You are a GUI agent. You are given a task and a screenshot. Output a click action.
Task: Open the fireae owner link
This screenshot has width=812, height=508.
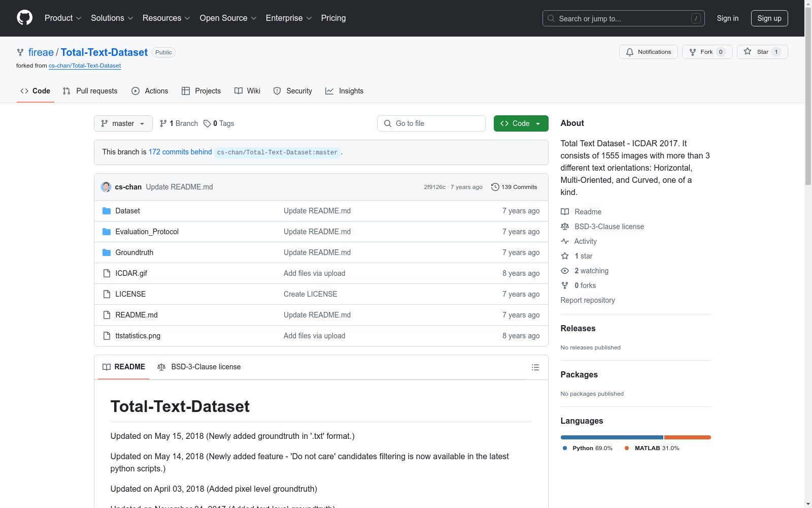point(41,52)
